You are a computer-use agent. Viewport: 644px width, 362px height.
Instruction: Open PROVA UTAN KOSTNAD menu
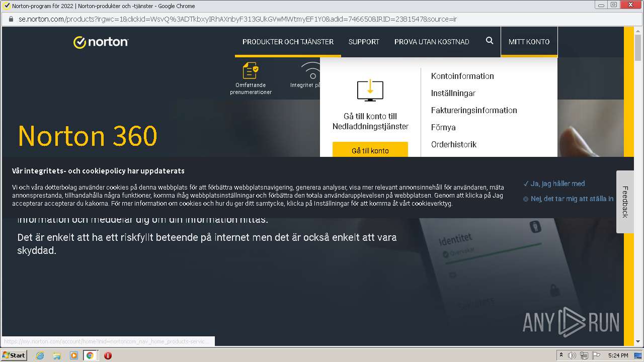click(x=432, y=42)
